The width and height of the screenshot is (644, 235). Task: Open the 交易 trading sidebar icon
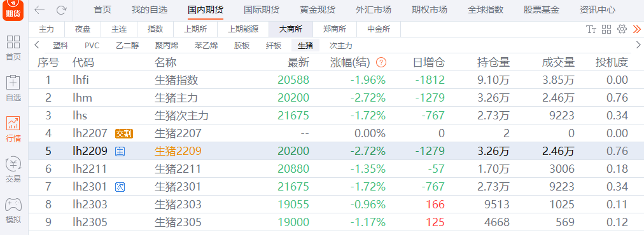(x=13, y=170)
